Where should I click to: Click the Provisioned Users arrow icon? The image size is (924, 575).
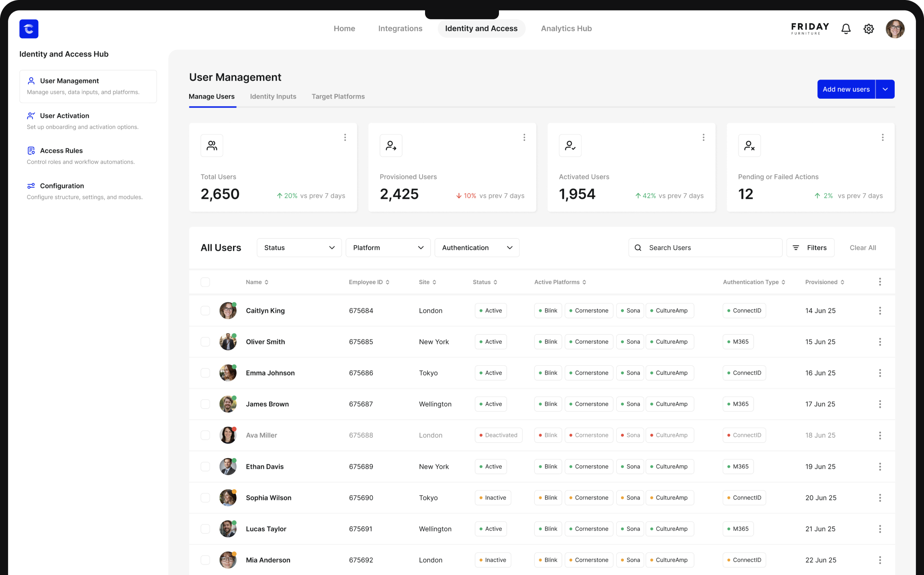pyautogui.click(x=391, y=145)
